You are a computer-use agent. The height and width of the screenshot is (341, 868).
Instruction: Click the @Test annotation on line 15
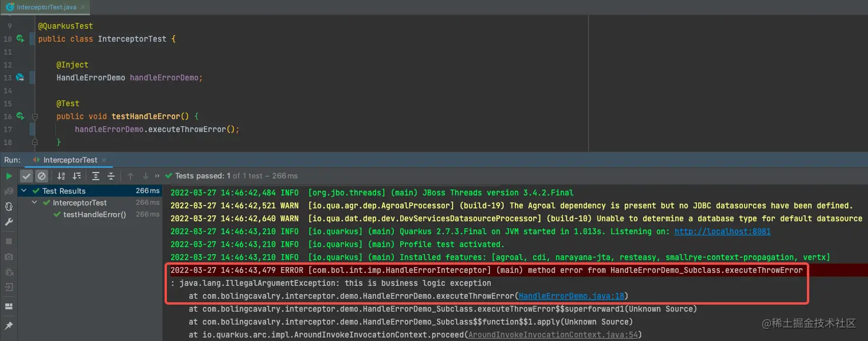tap(68, 103)
